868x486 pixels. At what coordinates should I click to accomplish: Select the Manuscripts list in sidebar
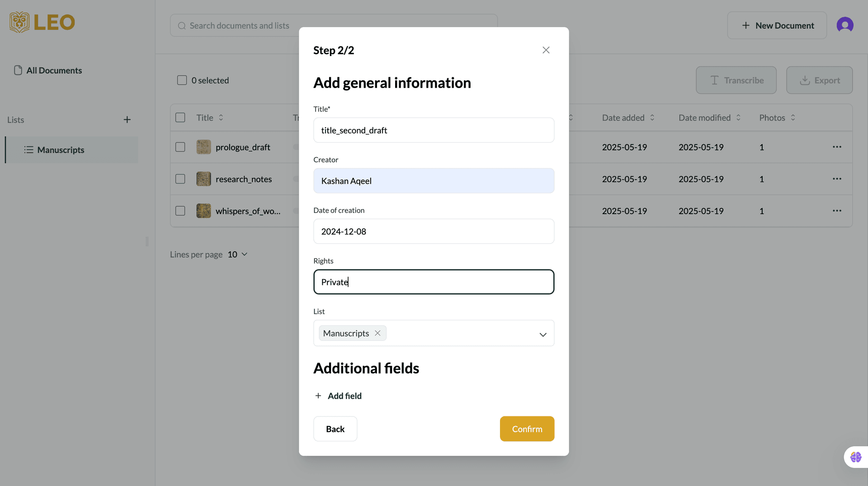point(61,150)
